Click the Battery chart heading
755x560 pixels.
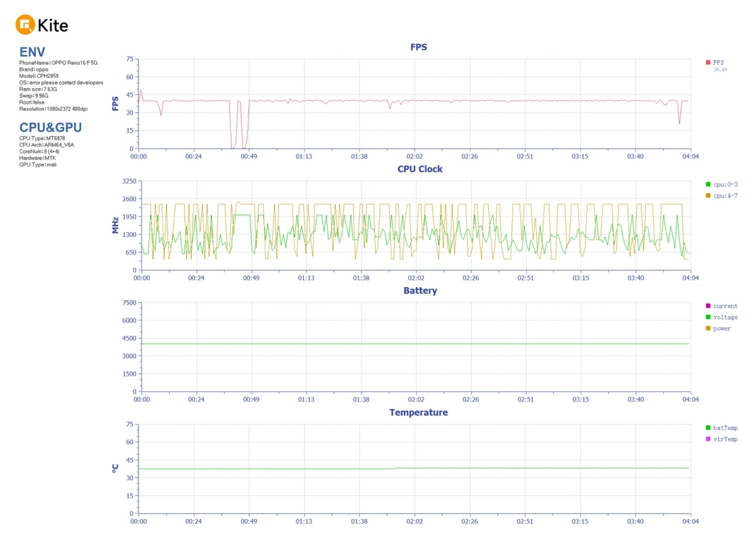(420, 291)
